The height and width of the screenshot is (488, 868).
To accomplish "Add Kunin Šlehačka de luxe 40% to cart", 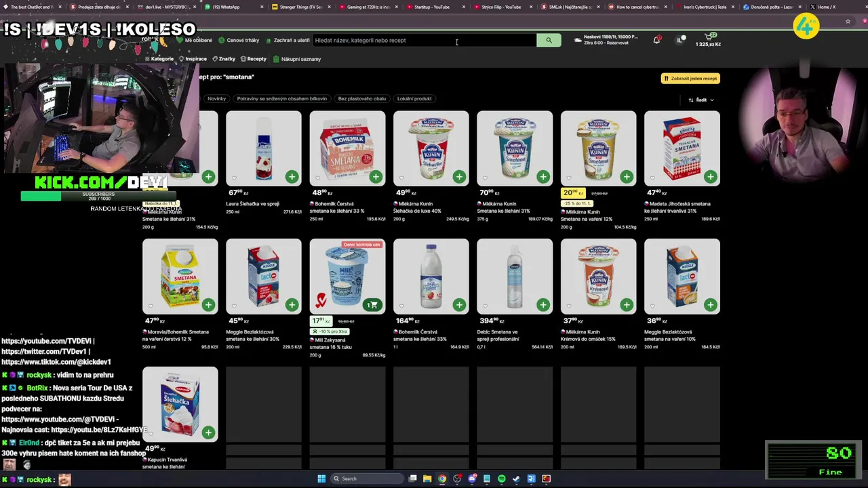I will (x=459, y=177).
